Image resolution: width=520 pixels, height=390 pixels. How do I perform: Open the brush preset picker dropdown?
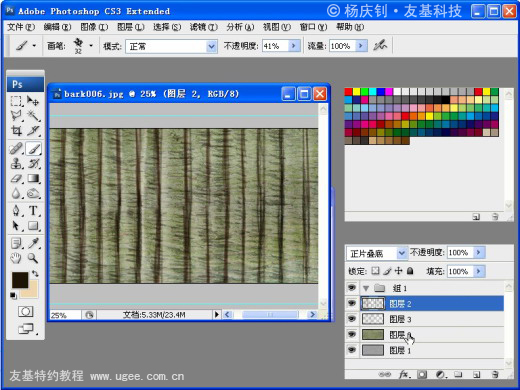pos(91,46)
